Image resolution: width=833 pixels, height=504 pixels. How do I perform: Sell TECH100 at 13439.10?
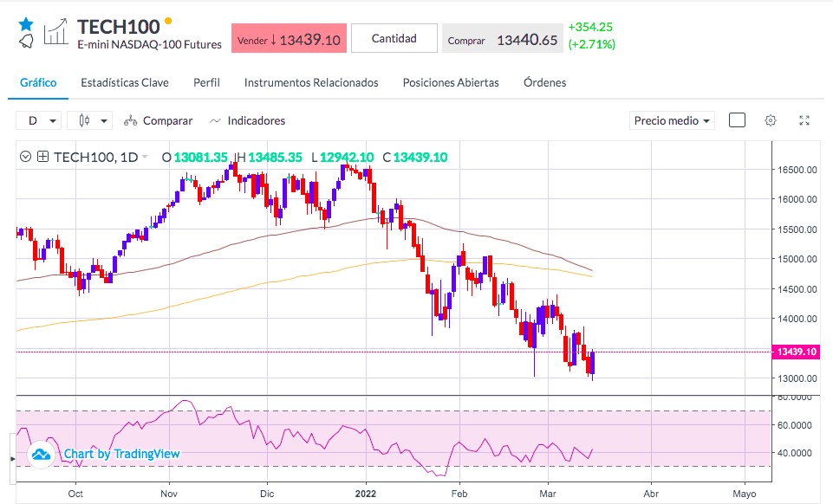289,38
